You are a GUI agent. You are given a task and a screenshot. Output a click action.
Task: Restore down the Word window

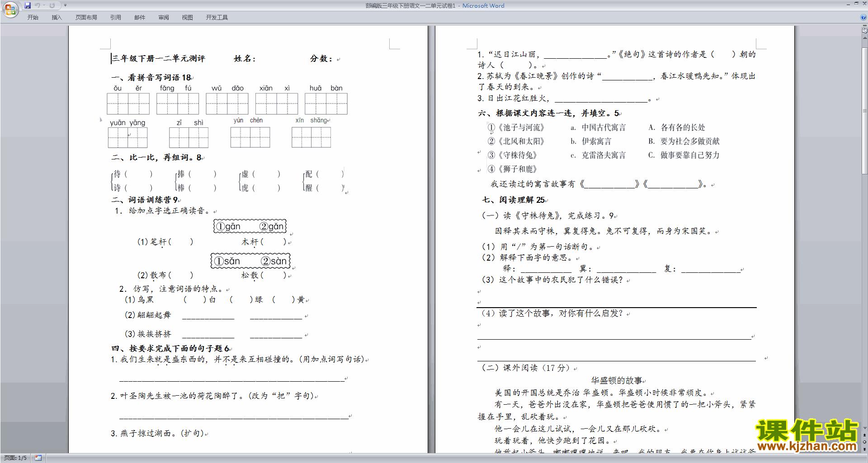click(x=856, y=4)
